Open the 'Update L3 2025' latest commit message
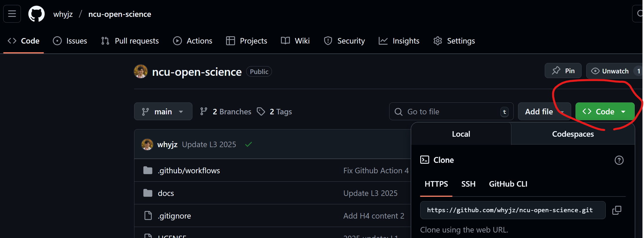This screenshot has height=238, width=644. point(209,144)
